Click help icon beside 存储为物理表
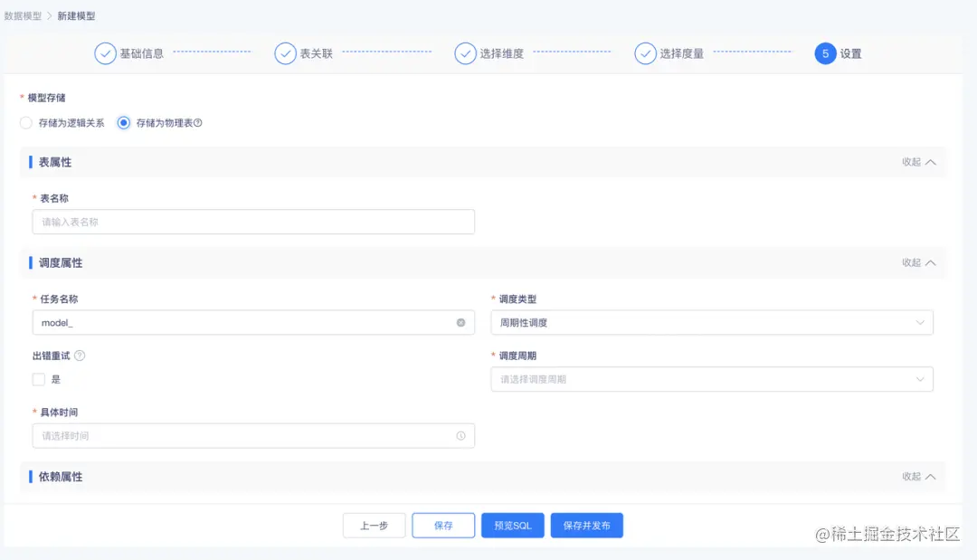This screenshot has height=560, width=977. tap(198, 123)
